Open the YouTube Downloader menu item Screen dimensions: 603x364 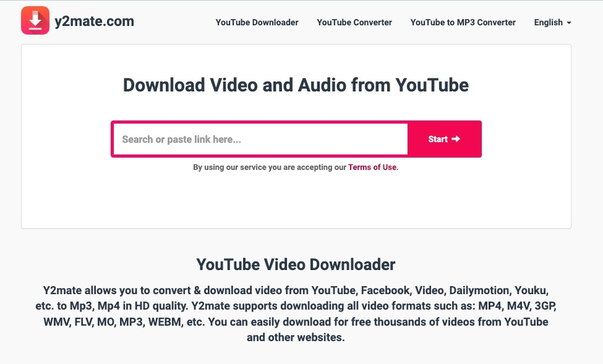(x=257, y=22)
